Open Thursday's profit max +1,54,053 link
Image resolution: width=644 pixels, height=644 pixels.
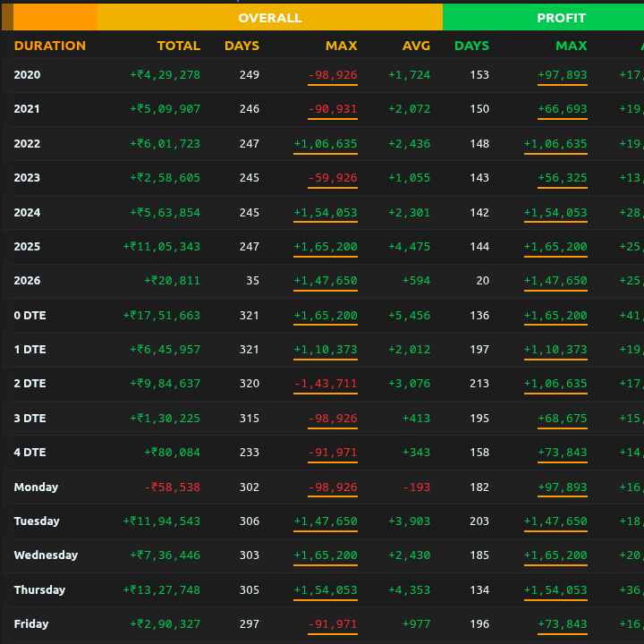[555, 590]
